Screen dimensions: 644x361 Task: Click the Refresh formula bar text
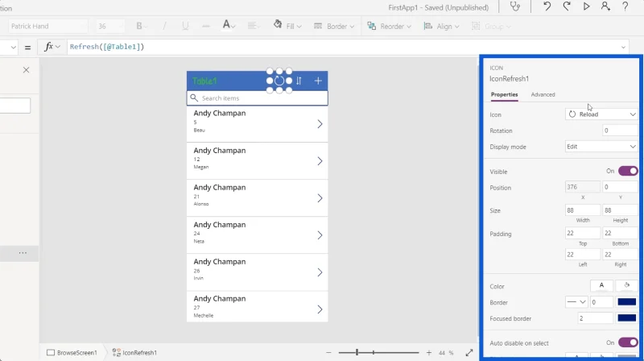[107, 47]
